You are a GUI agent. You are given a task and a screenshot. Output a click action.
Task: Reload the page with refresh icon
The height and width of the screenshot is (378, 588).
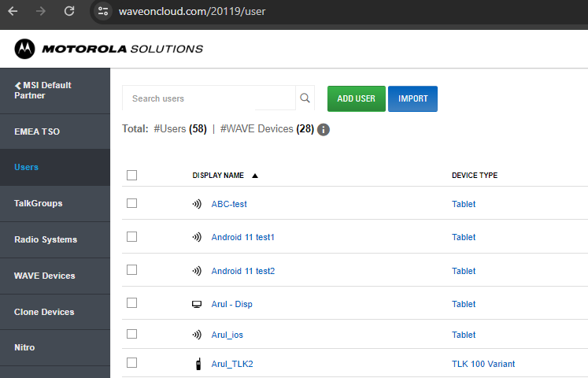click(x=69, y=11)
